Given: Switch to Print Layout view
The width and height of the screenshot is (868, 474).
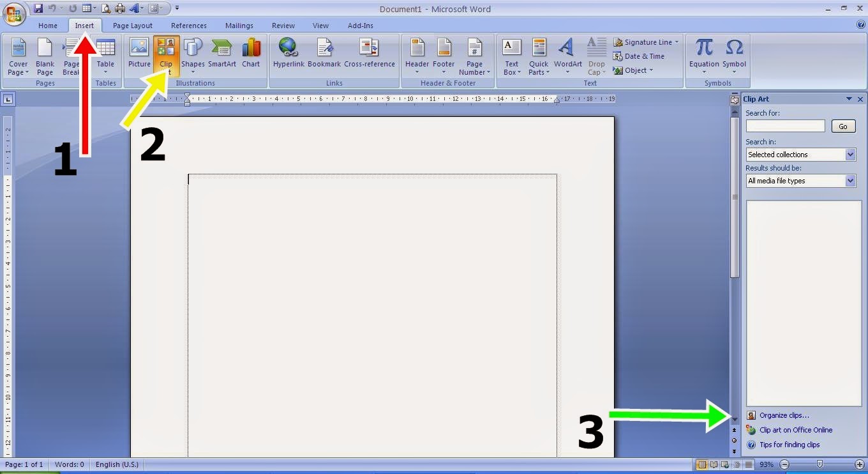Looking at the screenshot, I should click(702, 464).
